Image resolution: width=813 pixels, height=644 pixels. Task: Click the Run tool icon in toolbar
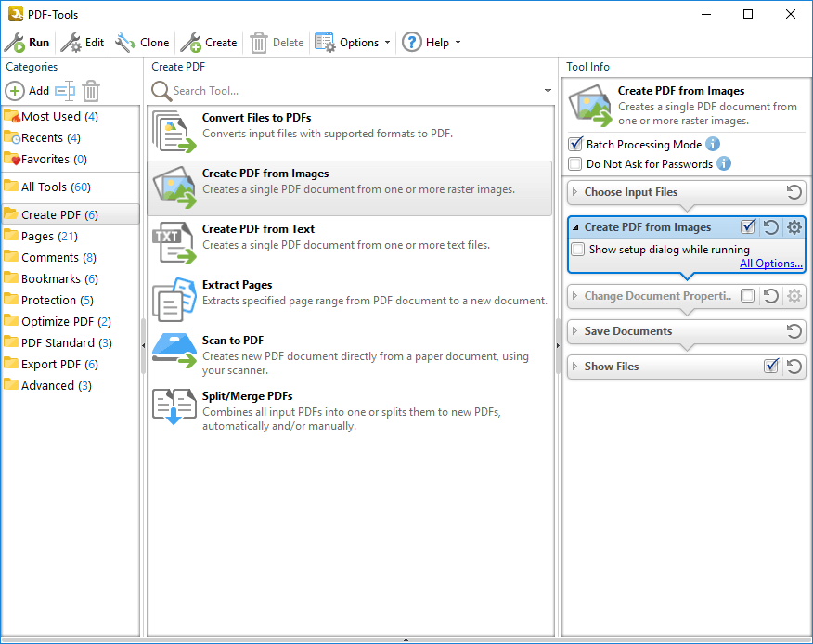[15, 43]
